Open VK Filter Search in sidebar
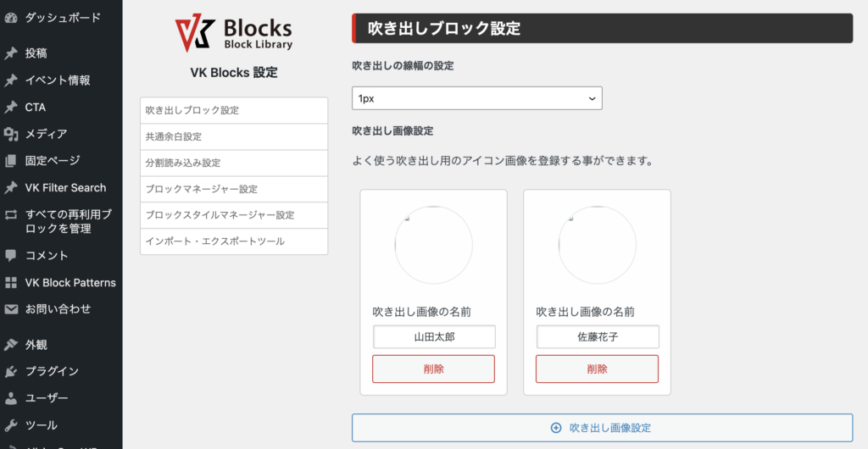 [x=65, y=188]
